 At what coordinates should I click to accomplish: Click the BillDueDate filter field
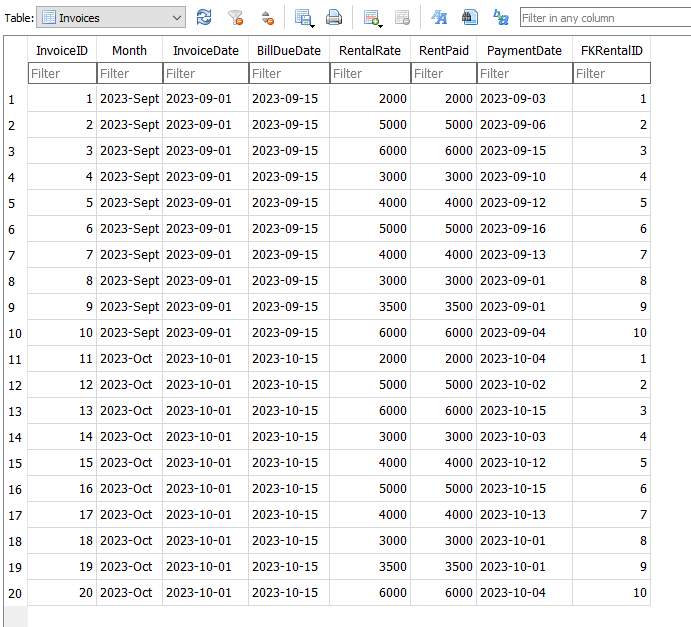289,73
